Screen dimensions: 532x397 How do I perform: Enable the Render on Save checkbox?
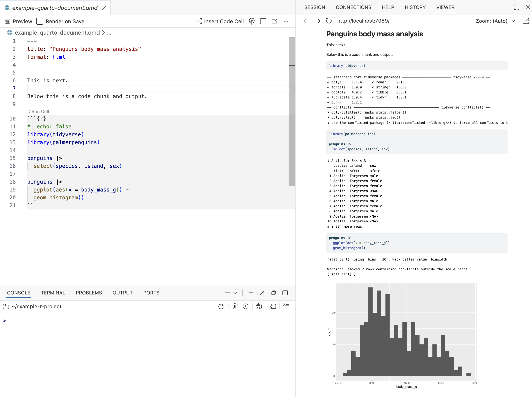40,21
